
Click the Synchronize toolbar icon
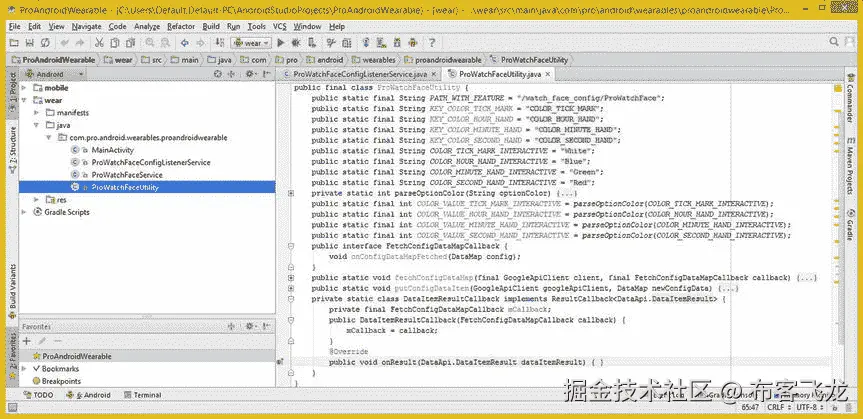[45, 42]
